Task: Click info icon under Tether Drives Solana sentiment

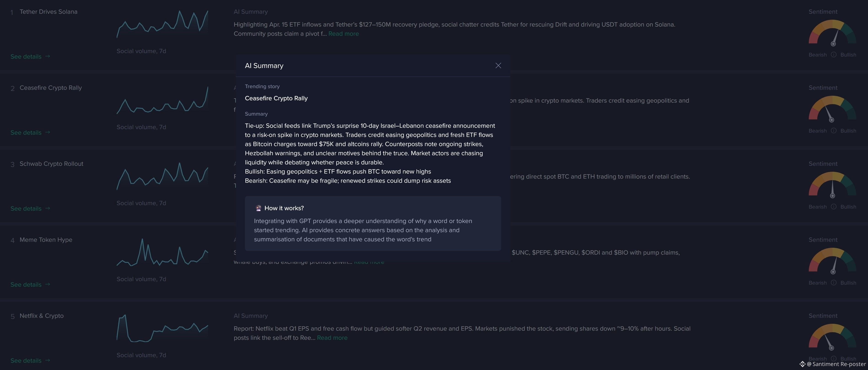Action: (x=833, y=55)
